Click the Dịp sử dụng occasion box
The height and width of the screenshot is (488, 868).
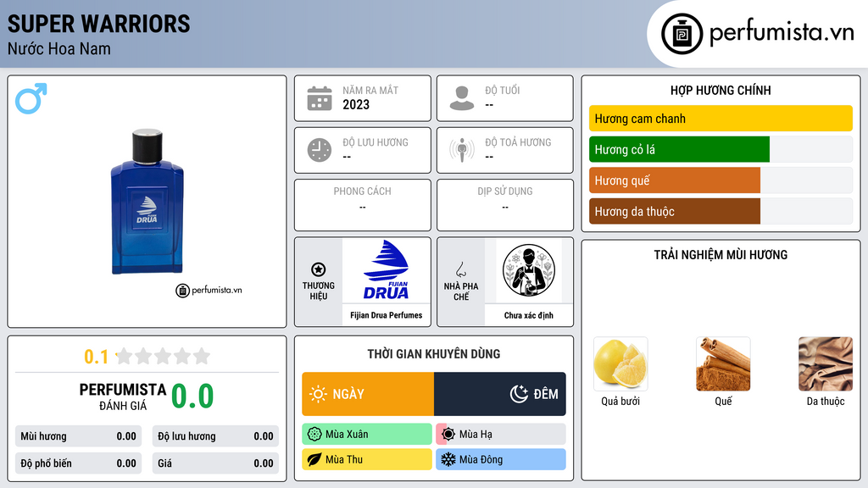(505, 205)
